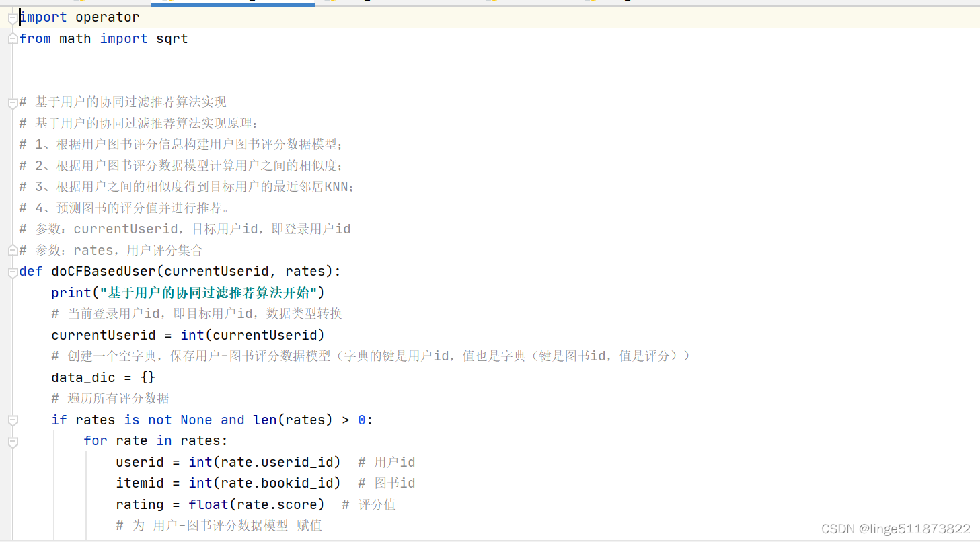Click comment '# 参数：currentUserid，目标用户id，即登录用户id'
Screen dimensions: 980x542
(x=185, y=229)
